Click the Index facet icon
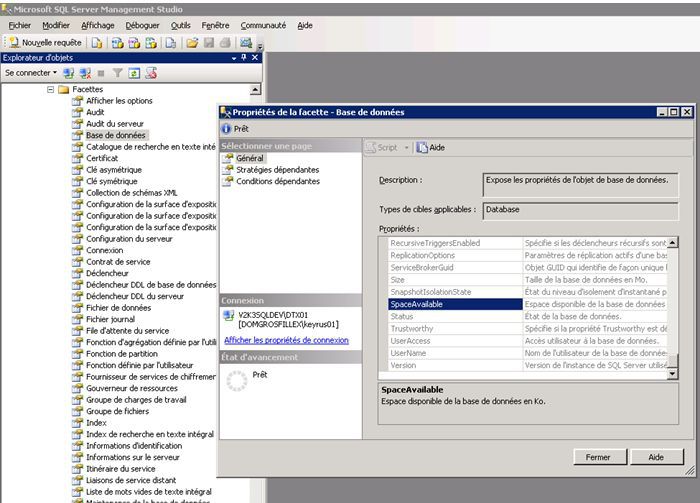The height and width of the screenshot is (503, 700). tap(78, 423)
